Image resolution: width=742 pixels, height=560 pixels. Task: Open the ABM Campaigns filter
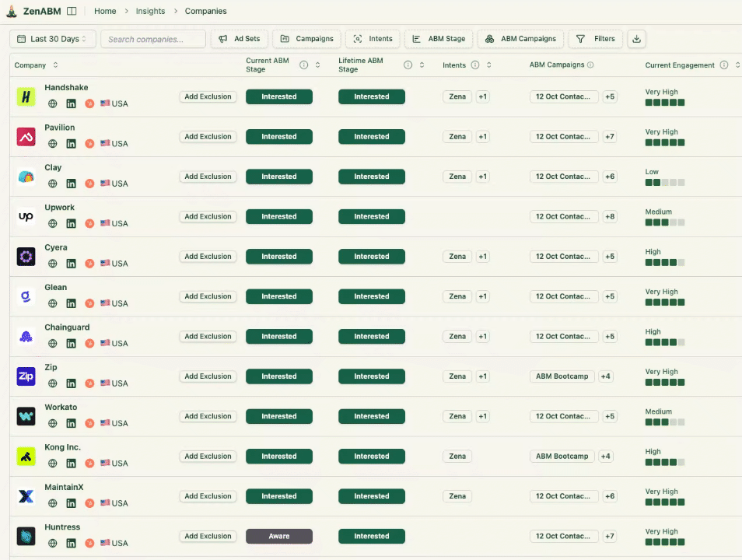pos(520,39)
